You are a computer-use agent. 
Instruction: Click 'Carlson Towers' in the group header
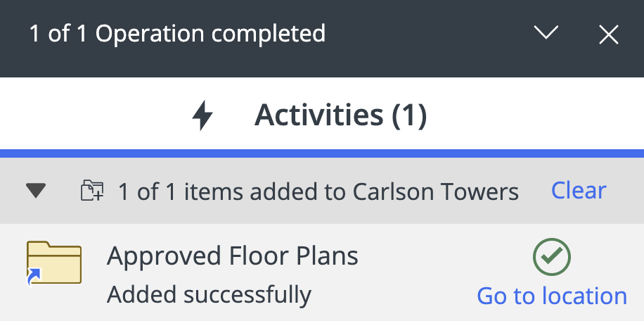(x=436, y=191)
